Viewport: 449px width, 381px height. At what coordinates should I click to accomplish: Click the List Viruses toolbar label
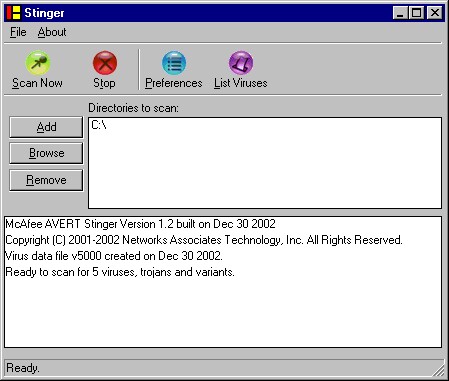click(241, 83)
